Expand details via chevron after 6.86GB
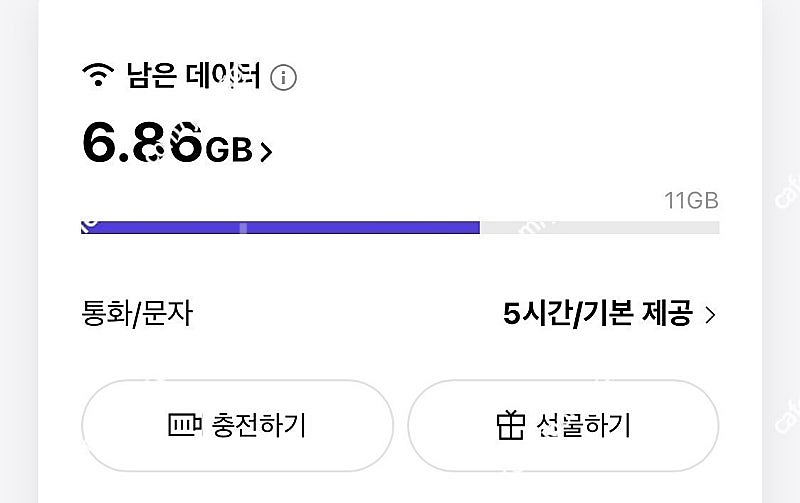The image size is (800, 503). (266, 152)
